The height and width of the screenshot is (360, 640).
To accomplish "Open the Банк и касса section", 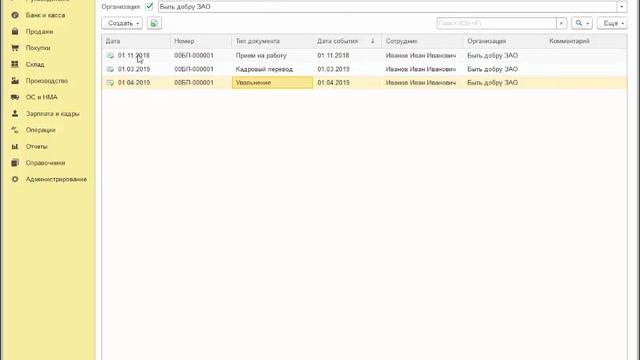I will pos(45,15).
